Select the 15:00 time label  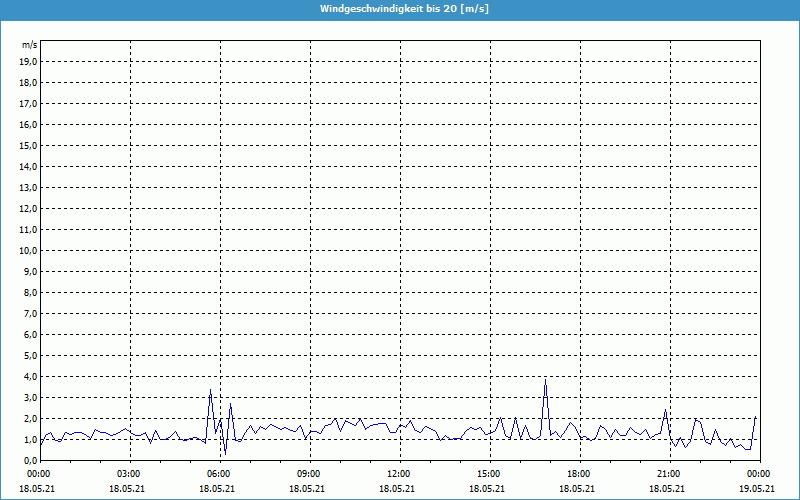click(x=488, y=473)
